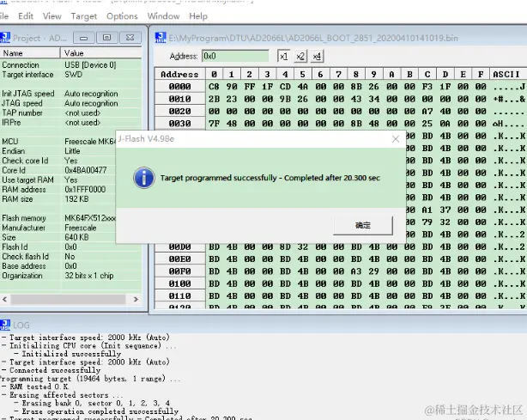Click the 'RAM tested O.K.' log line
Screen dimensions: 527x420
(36, 387)
